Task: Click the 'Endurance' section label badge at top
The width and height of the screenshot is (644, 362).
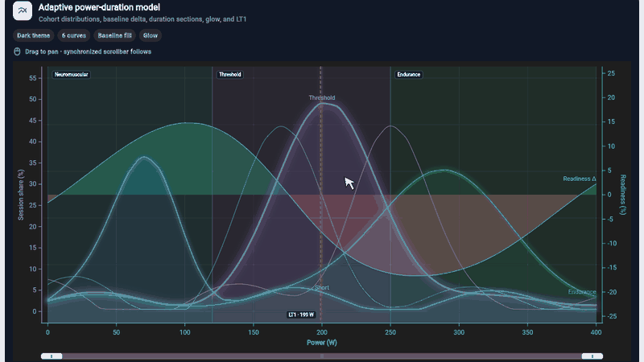Action: point(409,75)
